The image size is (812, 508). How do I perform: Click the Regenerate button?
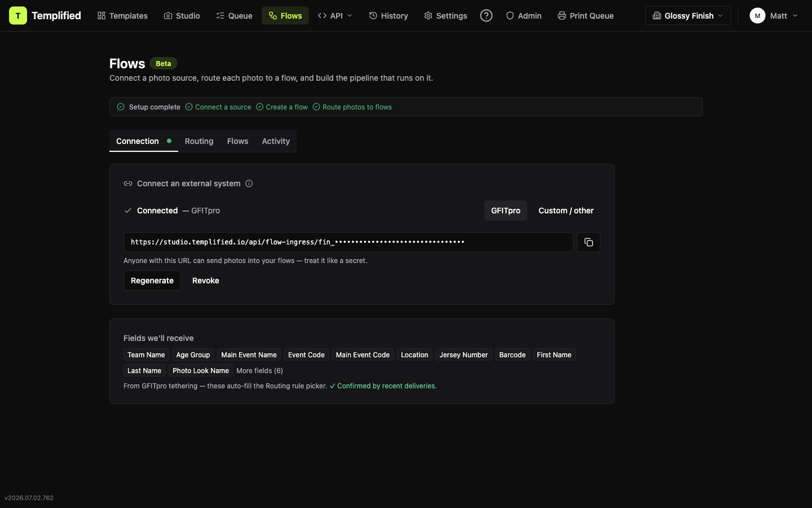point(152,281)
